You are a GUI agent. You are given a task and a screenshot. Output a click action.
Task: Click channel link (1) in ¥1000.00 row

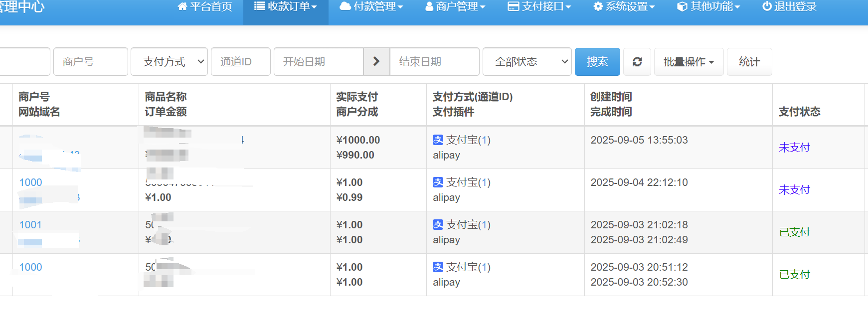484,140
